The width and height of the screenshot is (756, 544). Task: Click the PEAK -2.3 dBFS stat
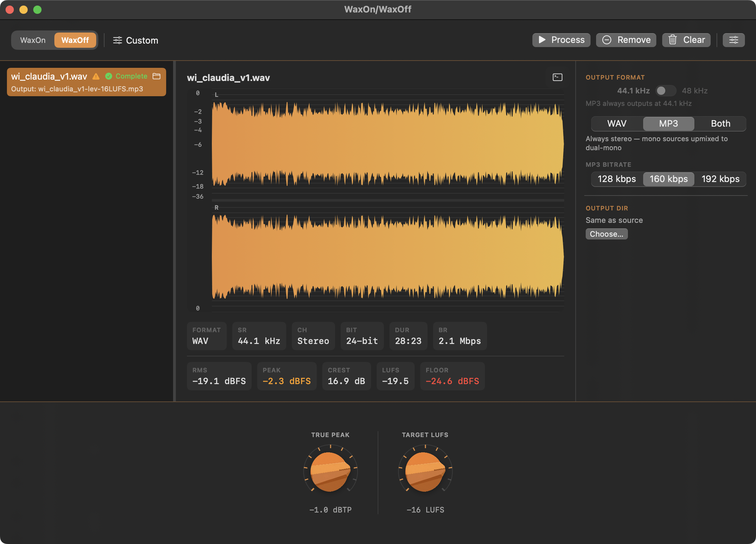point(287,376)
